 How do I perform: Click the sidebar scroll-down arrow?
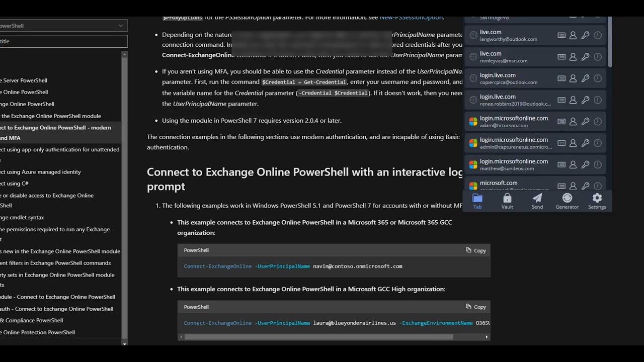point(125,343)
